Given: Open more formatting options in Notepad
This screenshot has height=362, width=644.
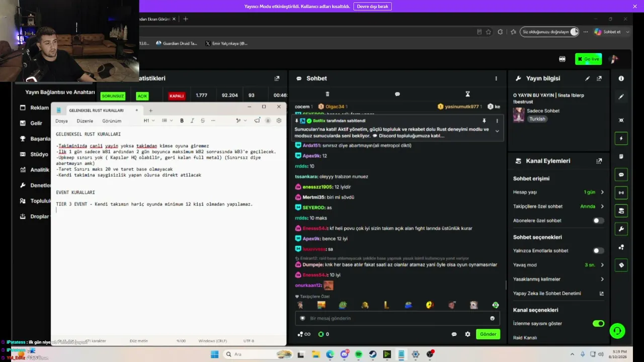Looking at the screenshot, I should pos(213,121).
